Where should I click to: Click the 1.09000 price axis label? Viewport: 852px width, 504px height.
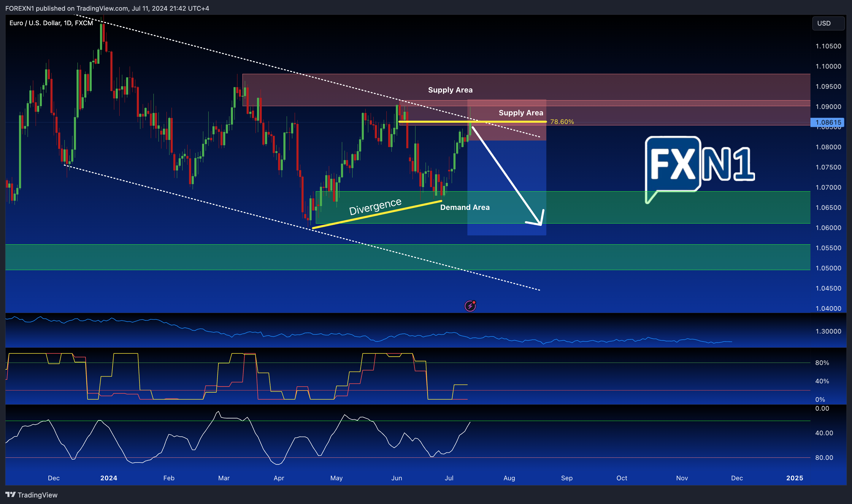[828, 107]
